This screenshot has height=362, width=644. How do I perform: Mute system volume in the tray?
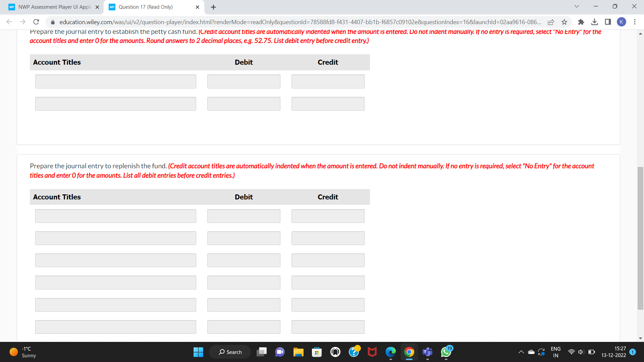point(581,352)
